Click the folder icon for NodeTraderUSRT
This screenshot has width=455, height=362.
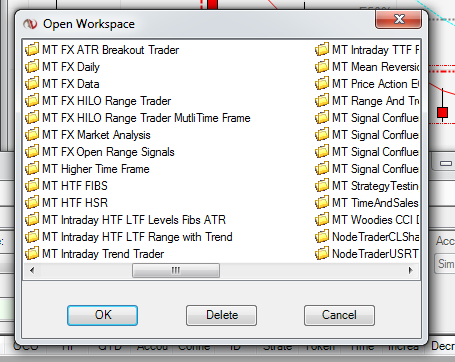tap(322, 254)
